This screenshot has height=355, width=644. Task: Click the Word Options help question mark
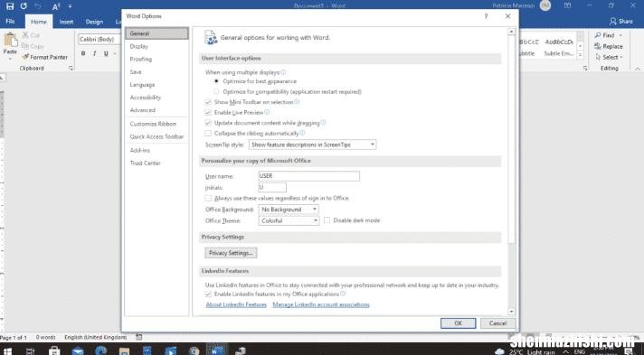coord(486,16)
